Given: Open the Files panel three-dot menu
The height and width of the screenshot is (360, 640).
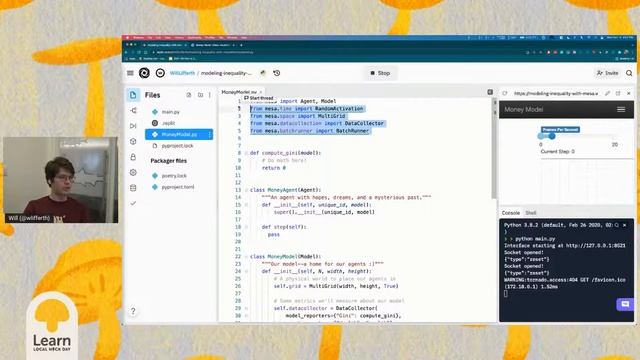Looking at the screenshot, I should point(210,95).
